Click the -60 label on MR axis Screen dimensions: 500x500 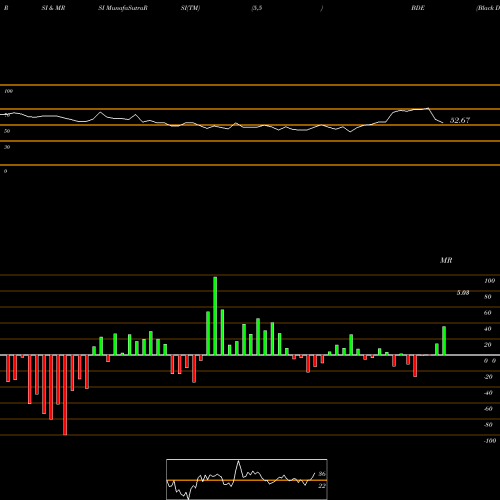488,409
